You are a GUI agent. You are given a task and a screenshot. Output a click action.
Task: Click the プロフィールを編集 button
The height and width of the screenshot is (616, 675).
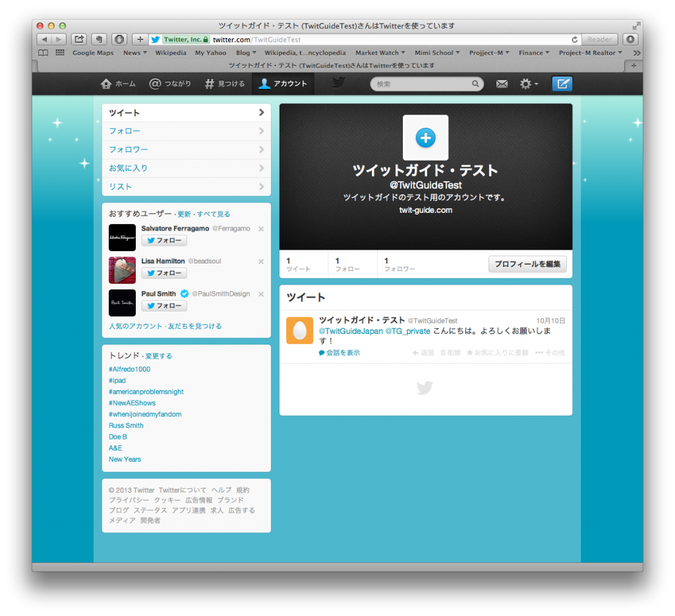(527, 264)
